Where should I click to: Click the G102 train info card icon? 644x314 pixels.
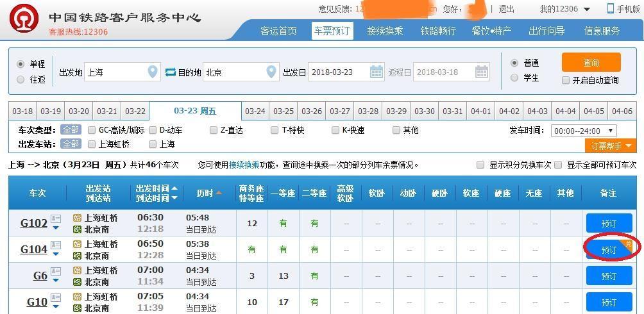click(x=56, y=219)
